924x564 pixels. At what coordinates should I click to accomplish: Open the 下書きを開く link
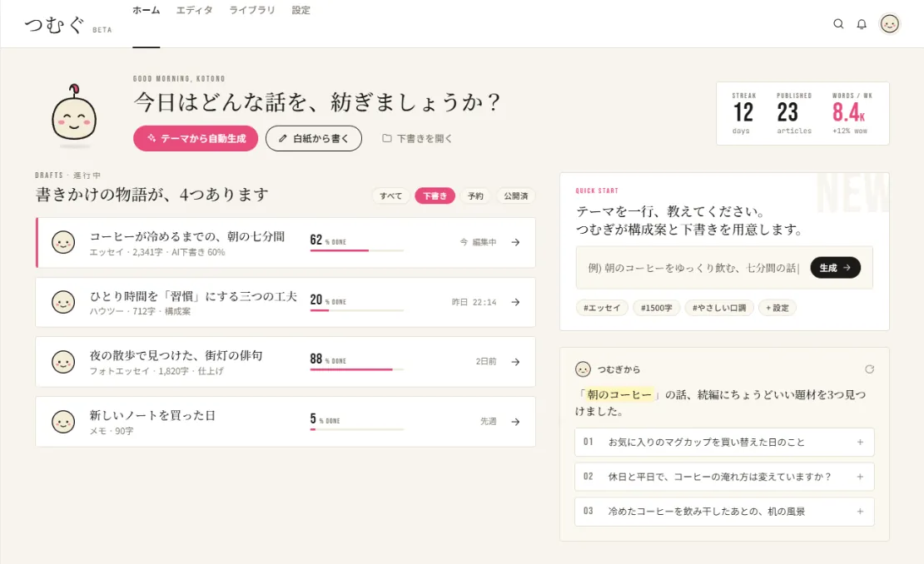point(417,138)
